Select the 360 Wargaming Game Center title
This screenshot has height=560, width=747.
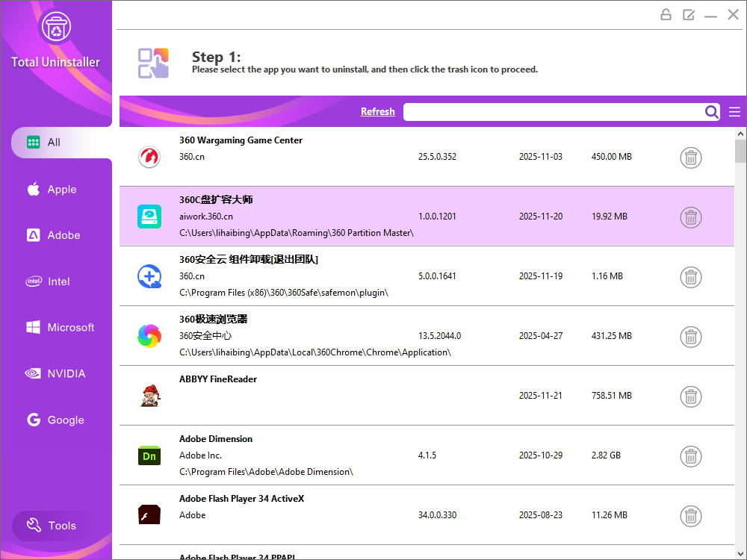(241, 140)
